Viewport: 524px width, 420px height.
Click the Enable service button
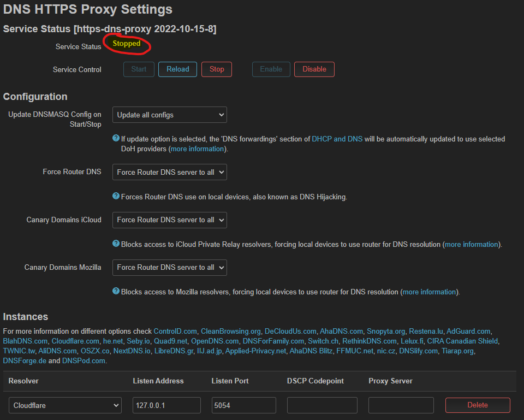tap(271, 69)
